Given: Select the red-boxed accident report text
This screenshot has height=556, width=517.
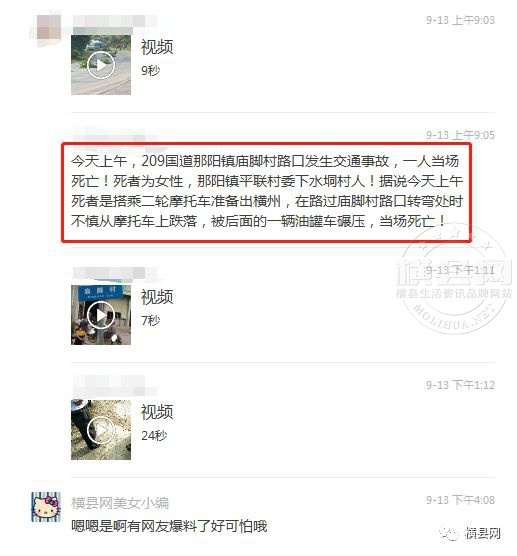Looking at the screenshot, I should pyautogui.click(x=267, y=192).
